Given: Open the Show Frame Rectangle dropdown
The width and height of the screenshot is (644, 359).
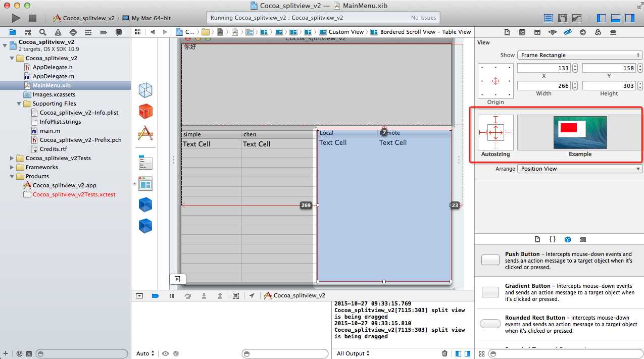Looking at the screenshot, I should pyautogui.click(x=580, y=55).
